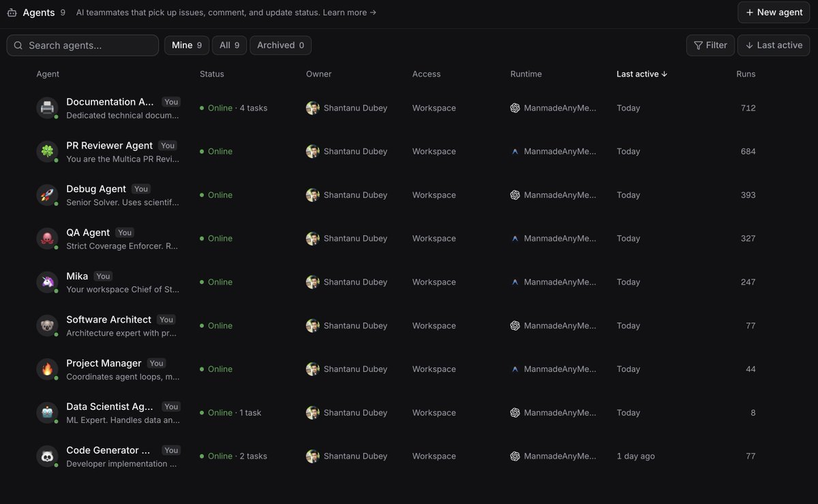
Task: Click owner avatar in Mika row
Action: pyautogui.click(x=313, y=282)
